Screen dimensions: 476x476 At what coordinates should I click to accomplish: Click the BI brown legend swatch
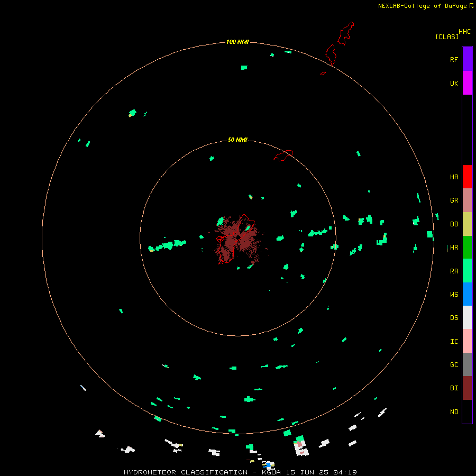pyautogui.click(x=467, y=388)
